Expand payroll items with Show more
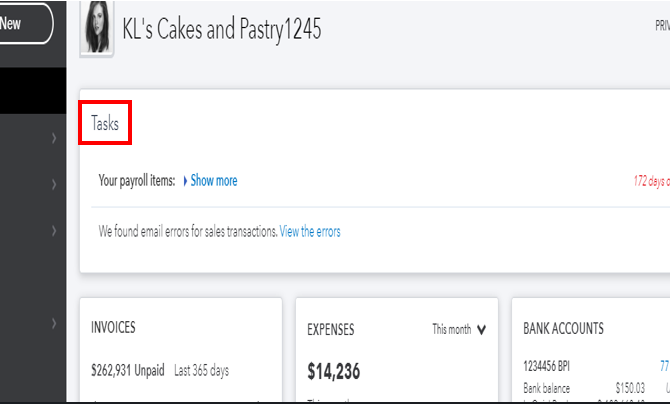Screen dimensions: 670x404 [x=214, y=181]
